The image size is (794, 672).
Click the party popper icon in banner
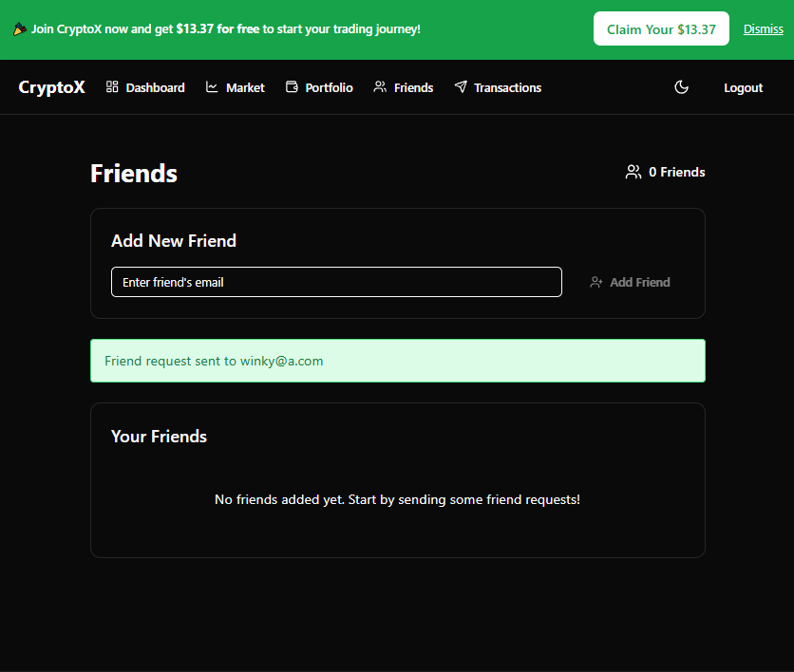[19, 29]
